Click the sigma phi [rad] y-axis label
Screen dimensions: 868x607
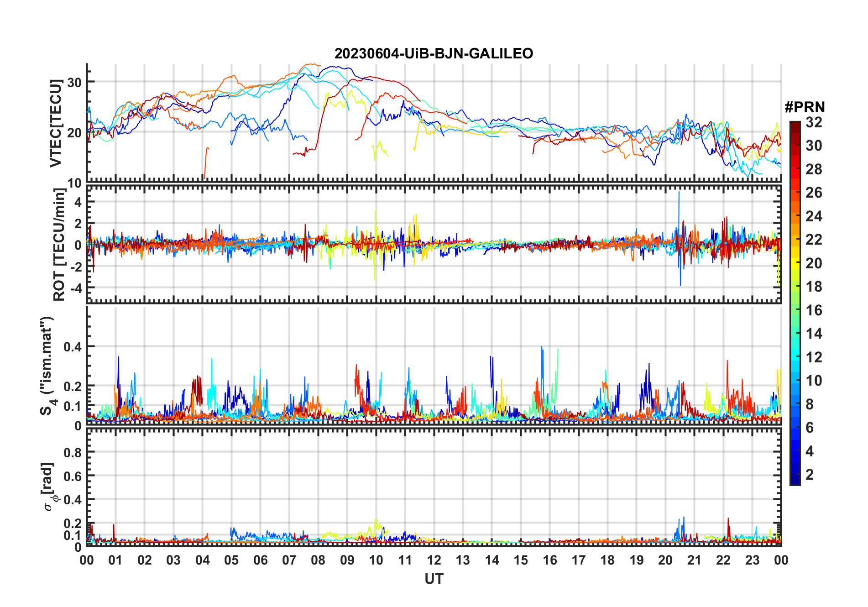49,487
